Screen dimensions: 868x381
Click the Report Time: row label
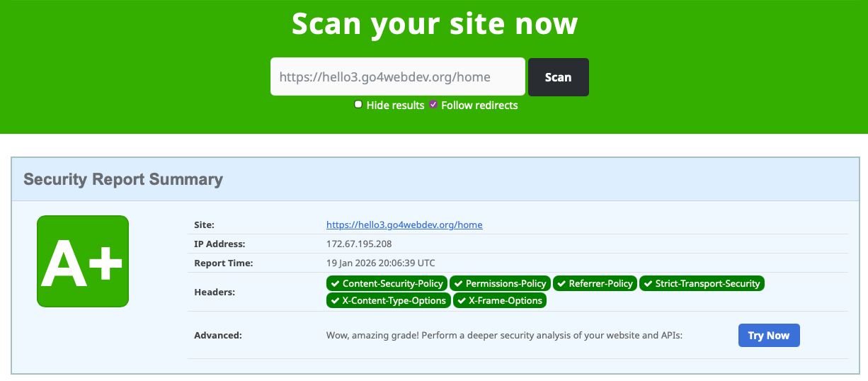[x=223, y=263]
